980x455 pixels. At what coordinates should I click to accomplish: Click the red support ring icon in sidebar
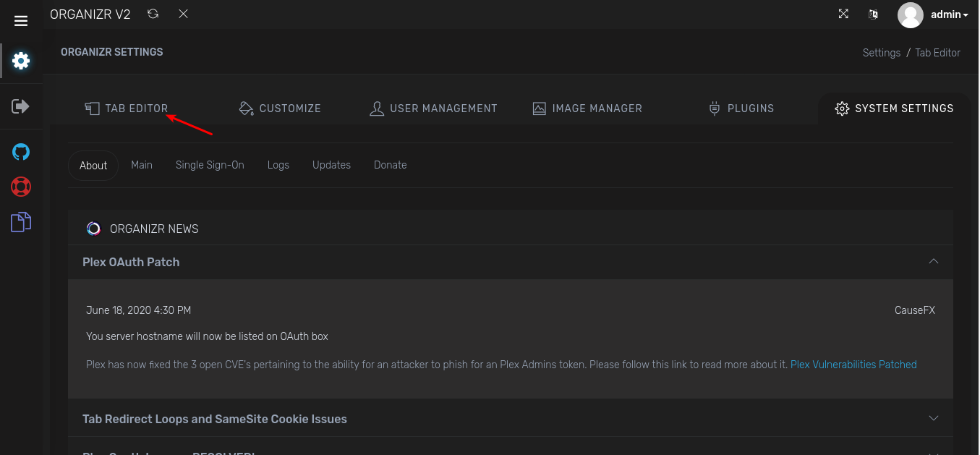tap(21, 187)
